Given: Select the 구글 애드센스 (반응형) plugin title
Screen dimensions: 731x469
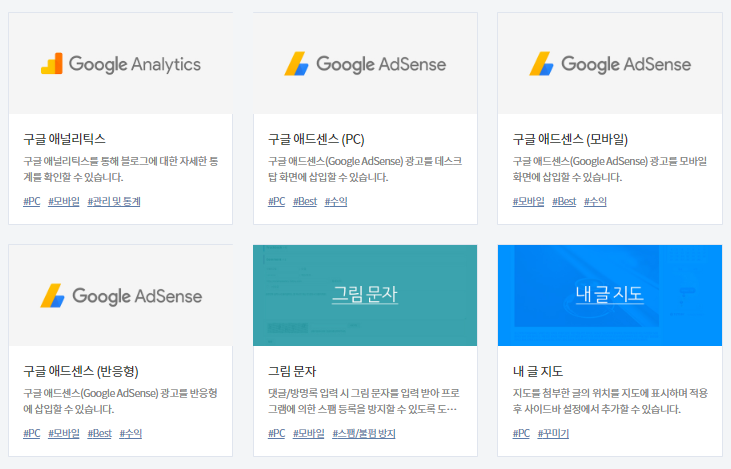Looking at the screenshot, I should (81, 371).
